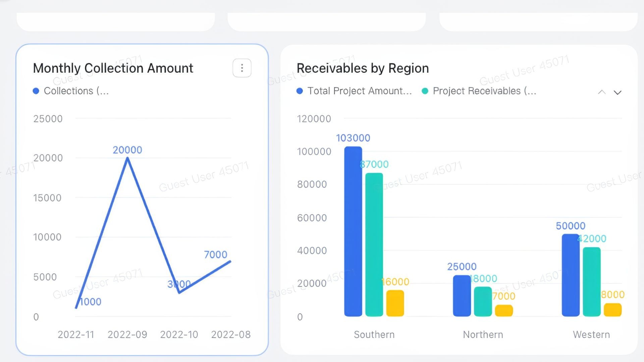Expand Receivables by Region using the down chevron
Image resolution: width=644 pixels, height=362 pixels.
(x=618, y=92)
